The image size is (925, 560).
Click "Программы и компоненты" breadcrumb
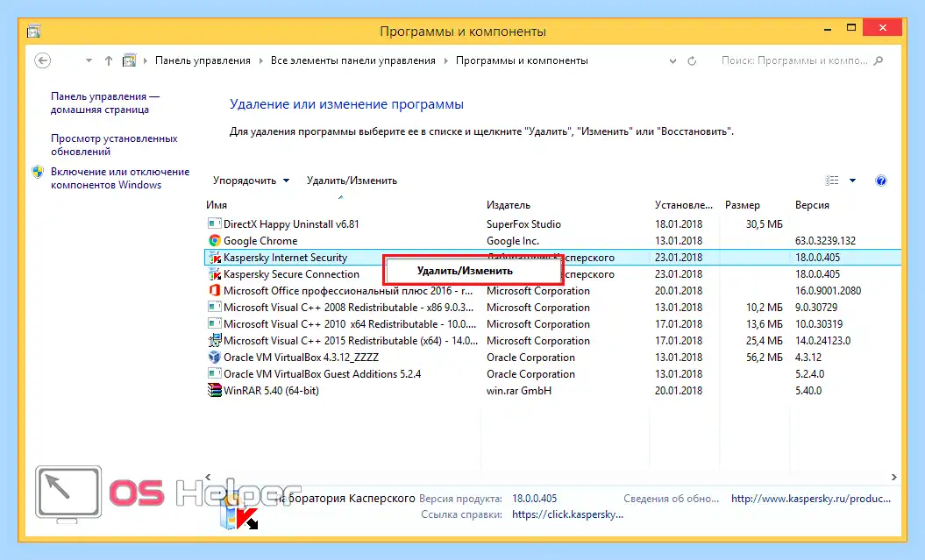pos(522,60)
